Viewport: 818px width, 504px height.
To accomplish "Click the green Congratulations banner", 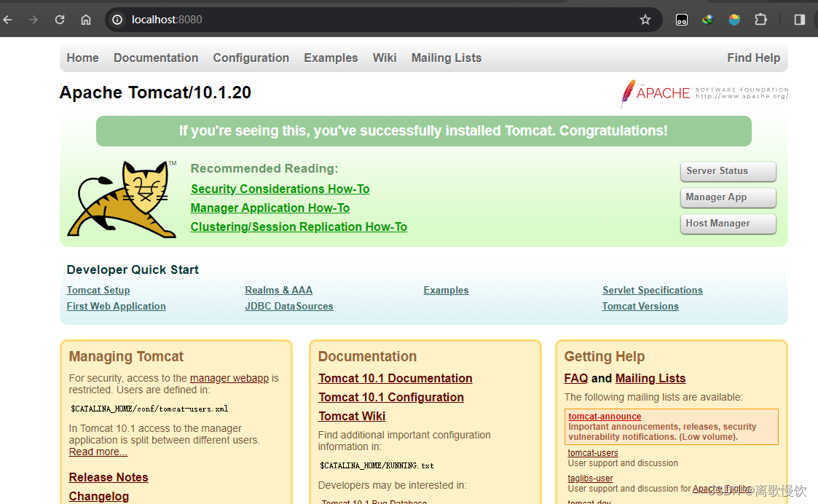I will [424, 131].
